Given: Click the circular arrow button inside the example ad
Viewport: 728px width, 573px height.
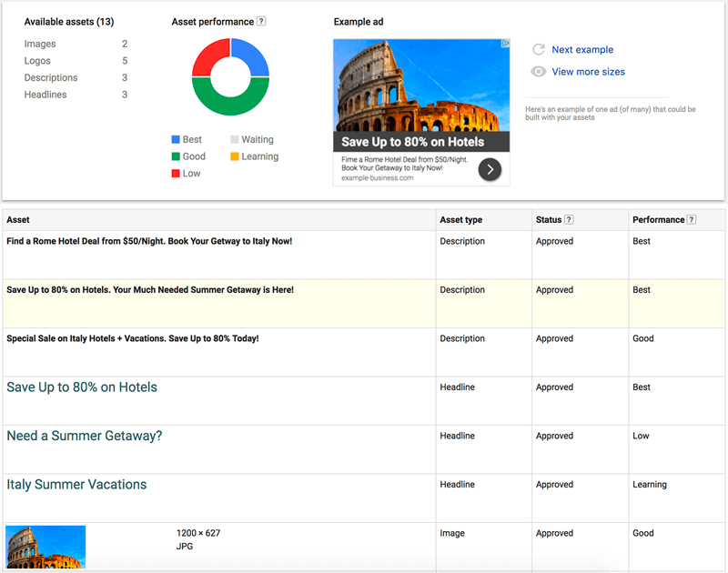Looking at the screenshot, I should tap(489, 169).
